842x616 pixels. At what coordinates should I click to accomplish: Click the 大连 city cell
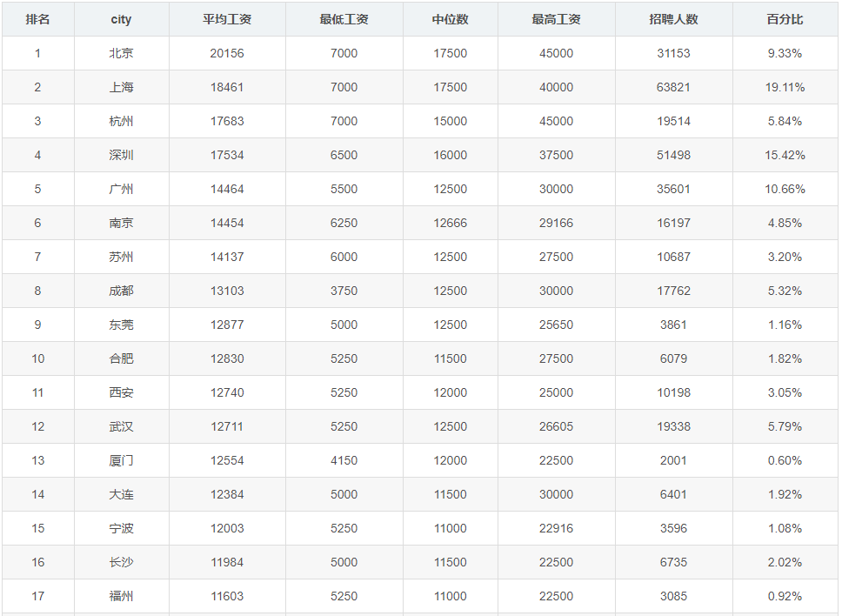(121, 494)
